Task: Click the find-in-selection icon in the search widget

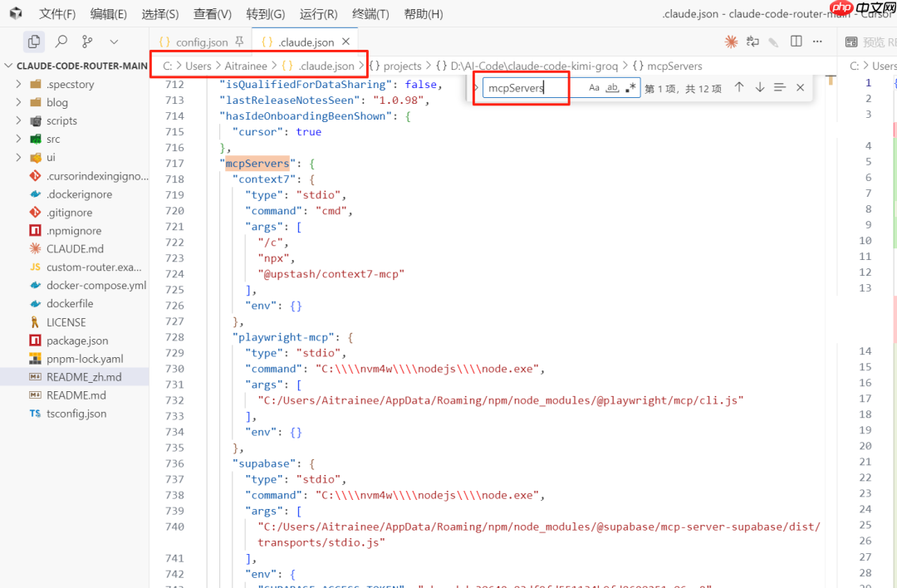Action: coord(779,86)
